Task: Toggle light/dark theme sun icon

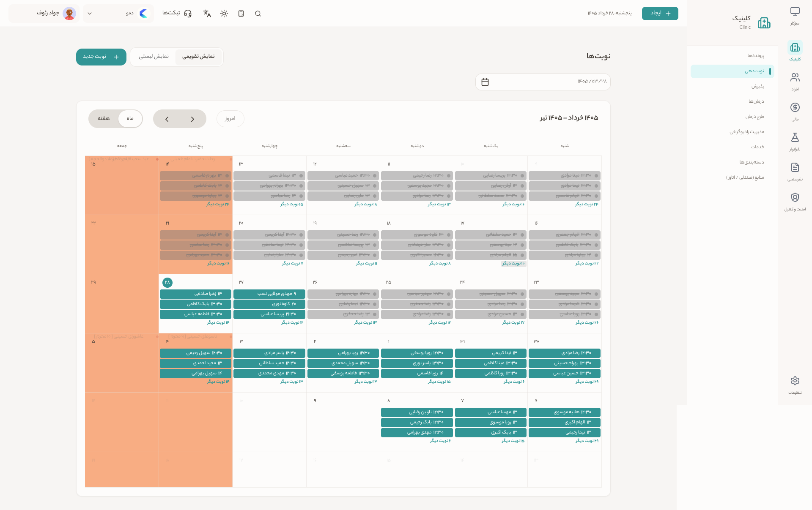Action: click(x=224, y=14)
